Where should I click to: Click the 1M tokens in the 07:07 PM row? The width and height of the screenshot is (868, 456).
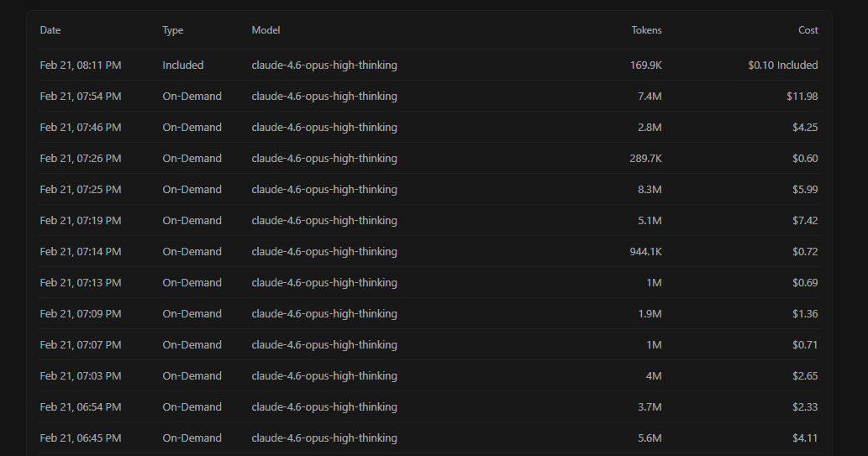coord(654,344)
